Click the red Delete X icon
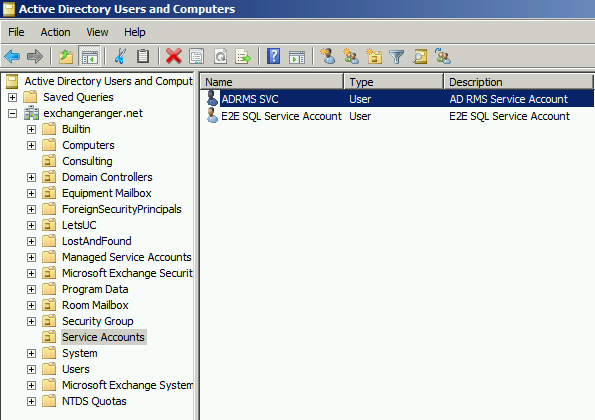This screenshot has width=595, height=420. 173,57
